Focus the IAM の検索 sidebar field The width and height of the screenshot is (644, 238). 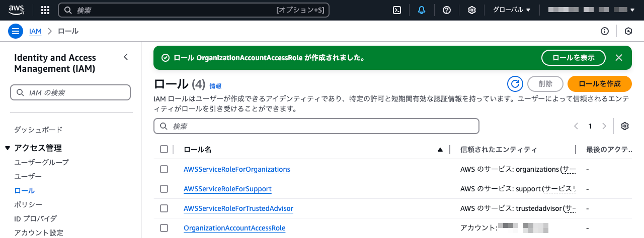[x=70, y=92]
